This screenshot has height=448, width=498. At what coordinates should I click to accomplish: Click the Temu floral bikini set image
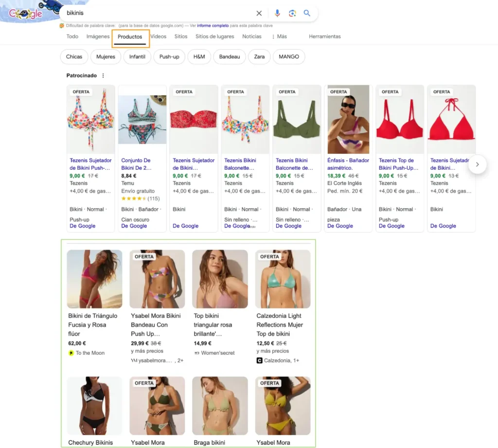142,120
